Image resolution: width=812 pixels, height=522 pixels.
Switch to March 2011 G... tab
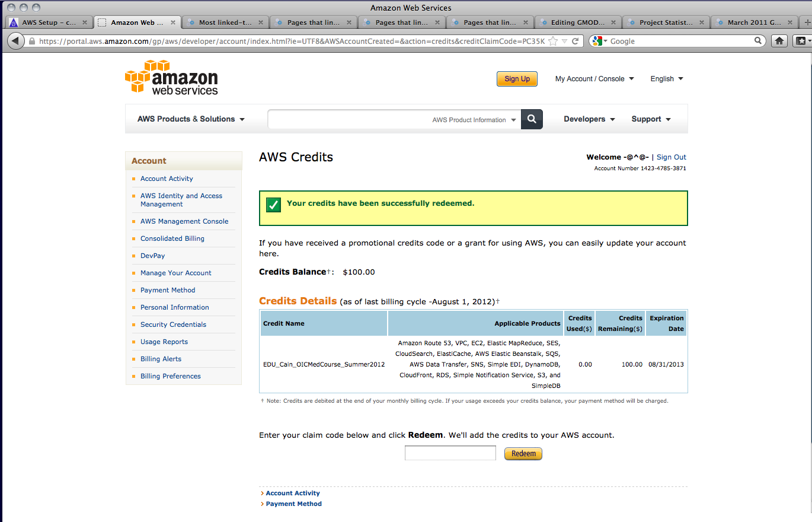[754, 23]
